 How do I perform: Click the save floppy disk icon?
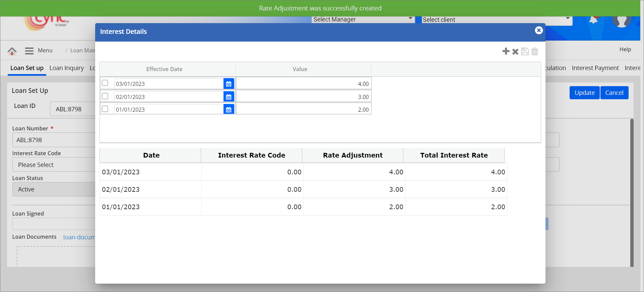pyautogui.click(x=525, y=52)
